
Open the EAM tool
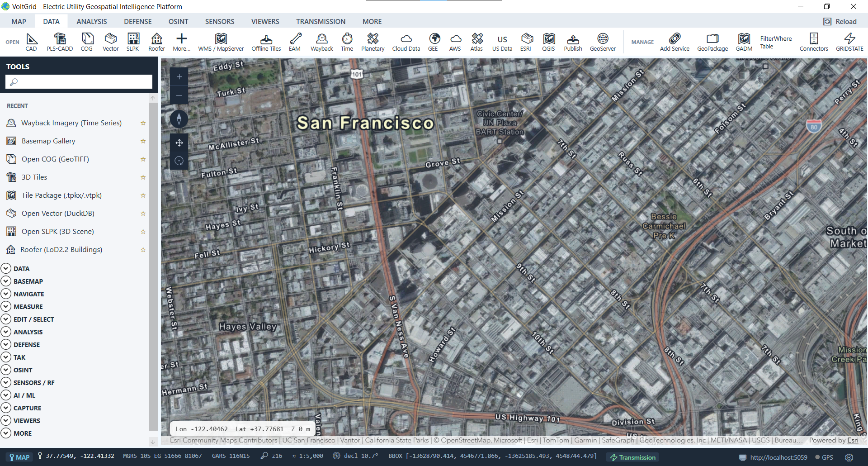click(x=295, y=42)
